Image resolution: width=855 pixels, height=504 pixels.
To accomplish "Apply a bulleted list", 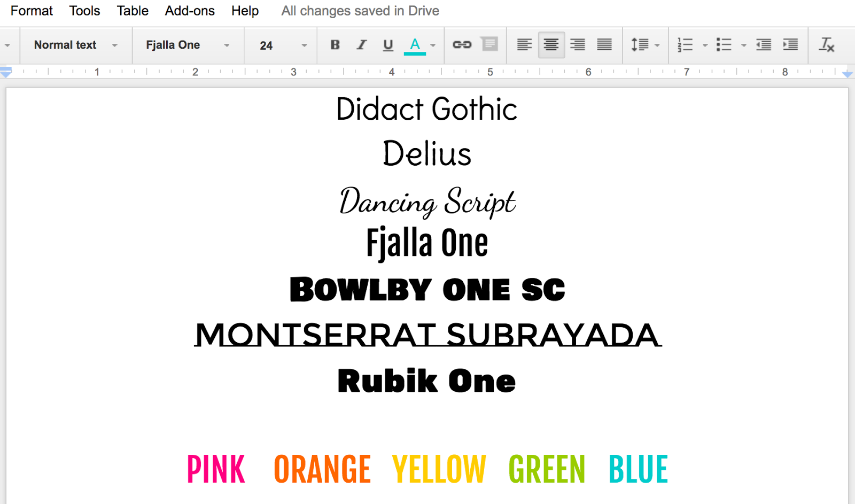I will click(x=725, y=45).
